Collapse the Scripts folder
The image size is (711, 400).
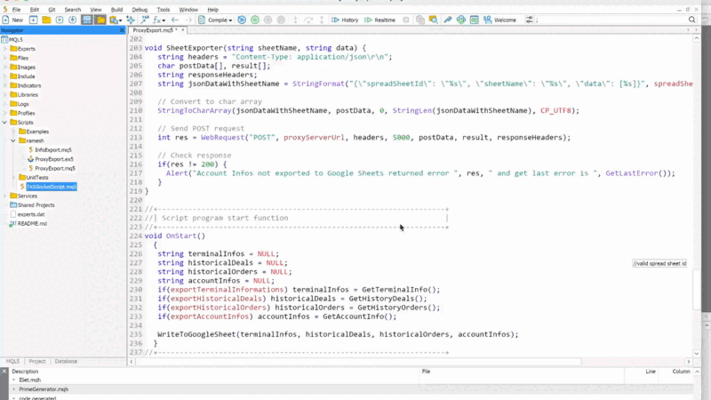tap(5, 122)
